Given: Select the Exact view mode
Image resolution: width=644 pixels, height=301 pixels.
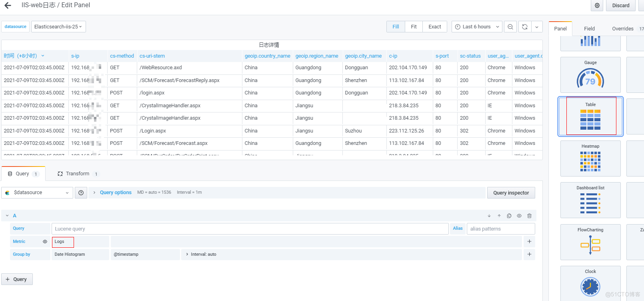Looking at the screenshot, I should 435,27.
